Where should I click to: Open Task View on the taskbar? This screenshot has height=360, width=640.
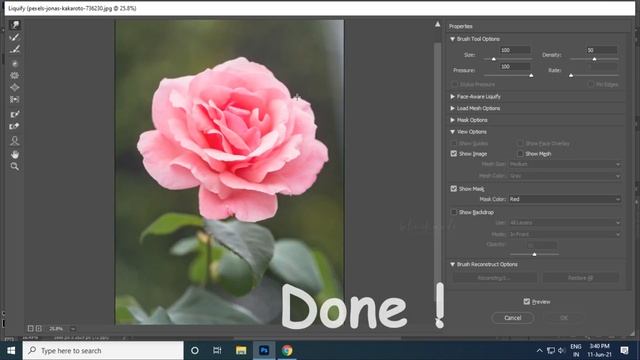[217, 350]
